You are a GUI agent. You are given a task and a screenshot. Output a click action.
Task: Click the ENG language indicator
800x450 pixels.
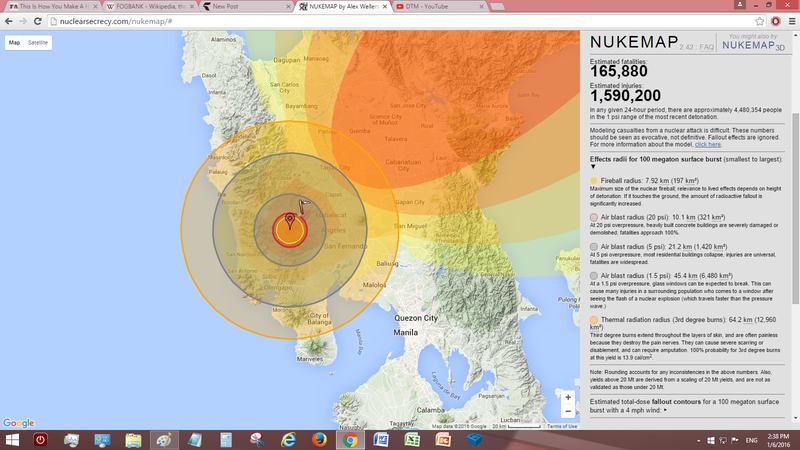pyautogui.click(x=751, y=440)
